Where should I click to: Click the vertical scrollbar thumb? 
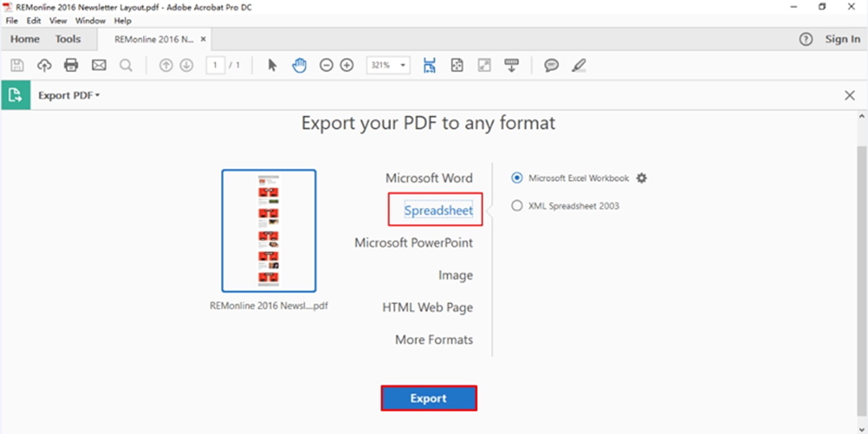862,280
